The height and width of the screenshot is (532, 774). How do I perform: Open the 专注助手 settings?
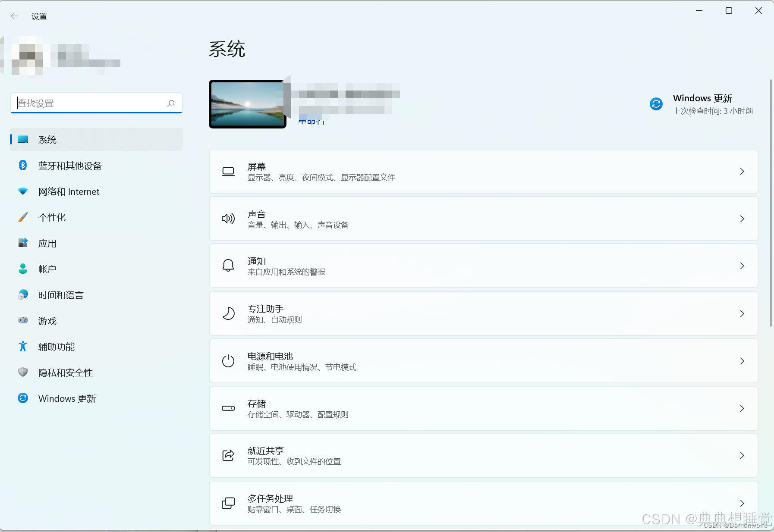484,313
